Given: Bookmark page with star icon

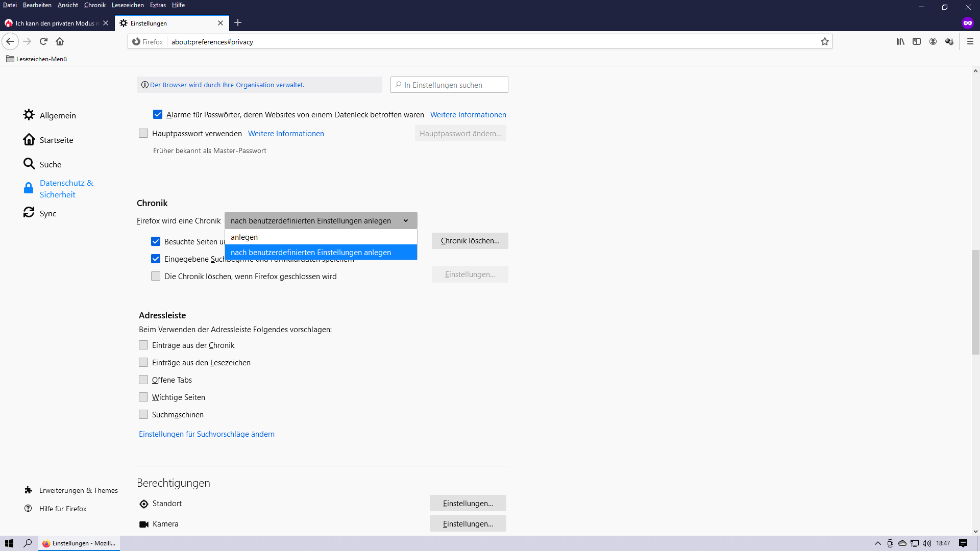Looking at the screenshot, I should tap(824, 42).
